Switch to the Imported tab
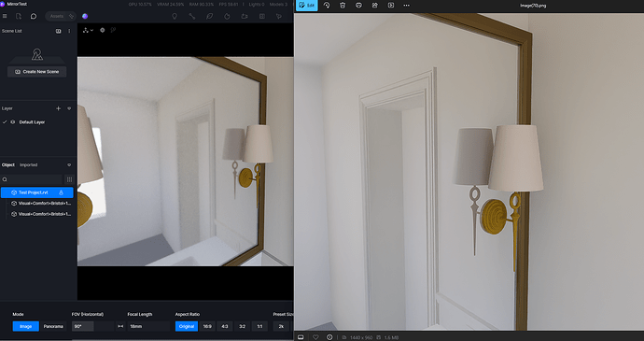This screenshot has width=644, height=341. click(x=28, y=165)
